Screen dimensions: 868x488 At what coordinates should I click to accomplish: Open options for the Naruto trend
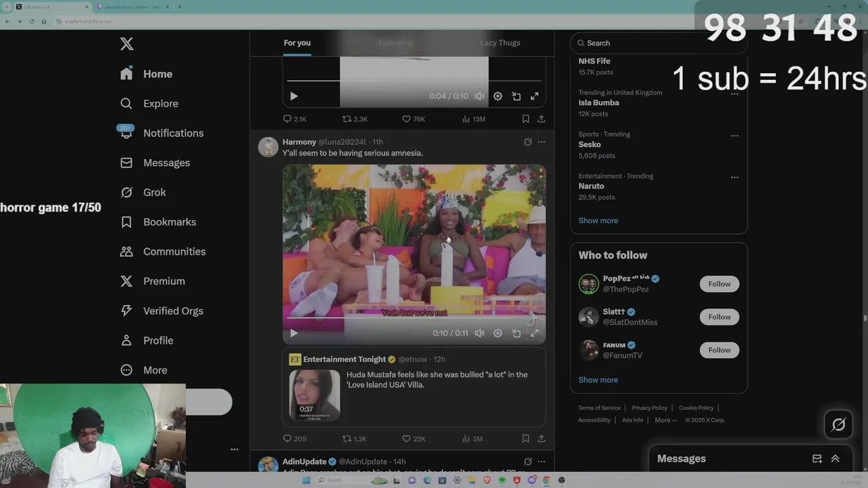(734, 178)
